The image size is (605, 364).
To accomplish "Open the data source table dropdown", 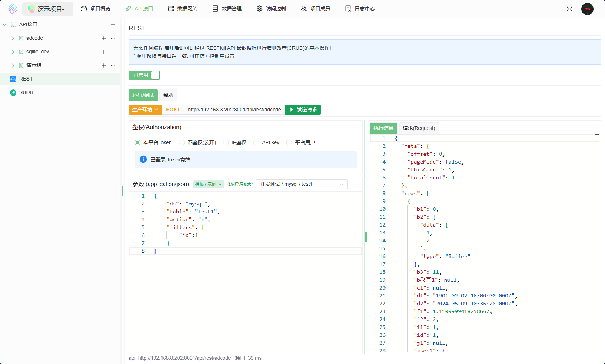I will tap(301, 184).
